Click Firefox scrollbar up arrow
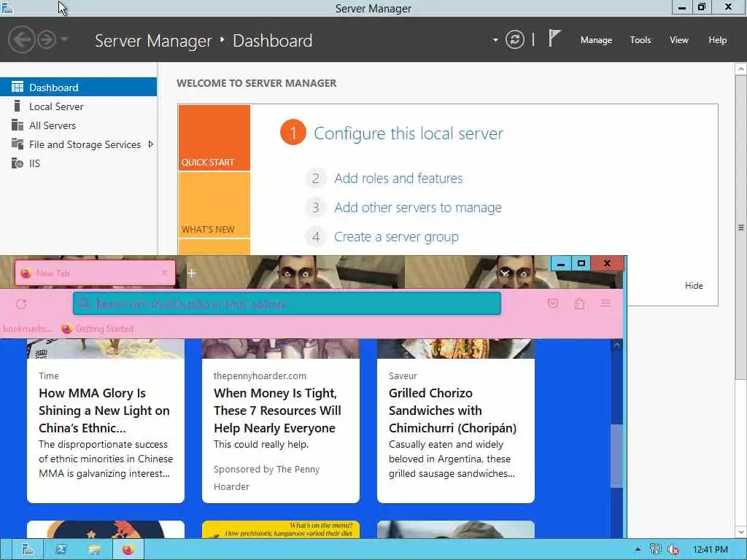 click(616, 345)
